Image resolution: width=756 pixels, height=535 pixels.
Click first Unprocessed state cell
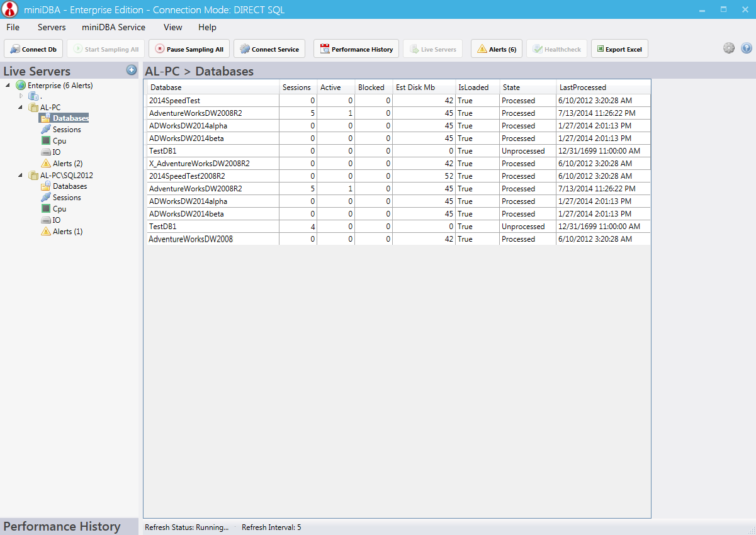528,151
